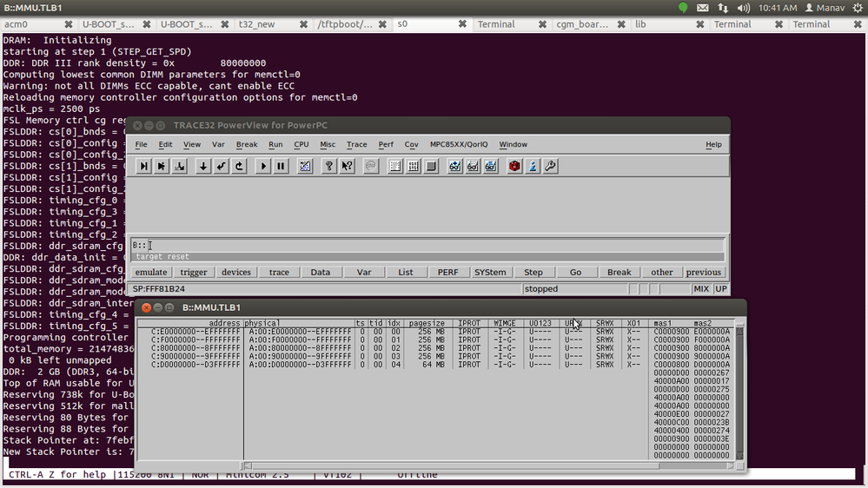Image resolution: width=868 pixels, height=488 pixels.
Task: Open the Help menu in TRACE32
Action: tap(713, 144)
